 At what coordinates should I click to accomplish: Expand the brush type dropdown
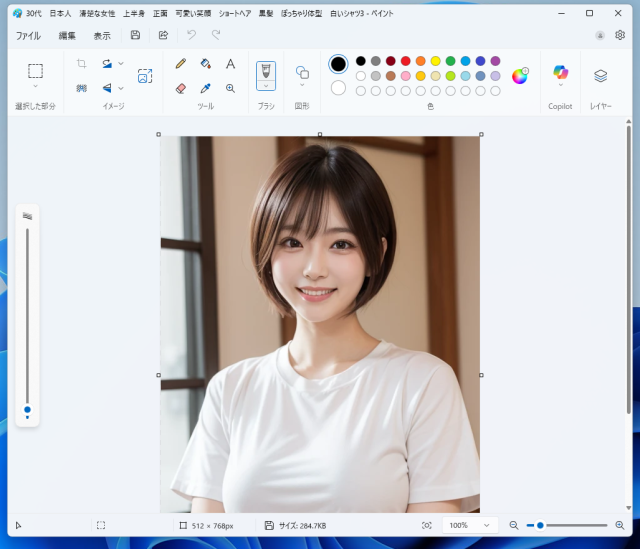(266, 85)
